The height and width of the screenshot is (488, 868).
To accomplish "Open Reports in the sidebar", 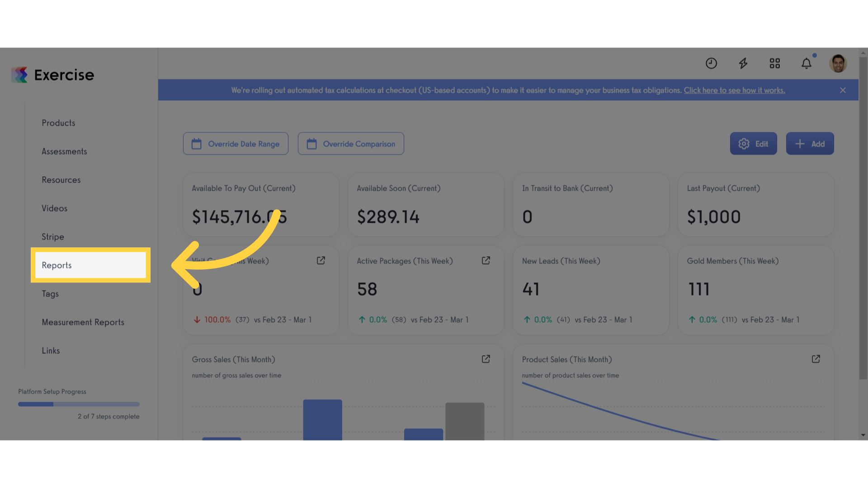I will [90, 265].
